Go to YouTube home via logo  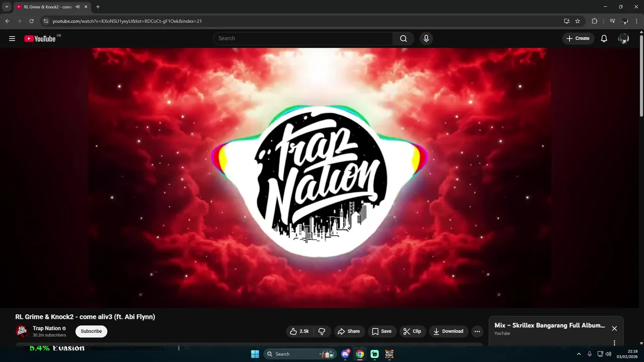[40, 39]
